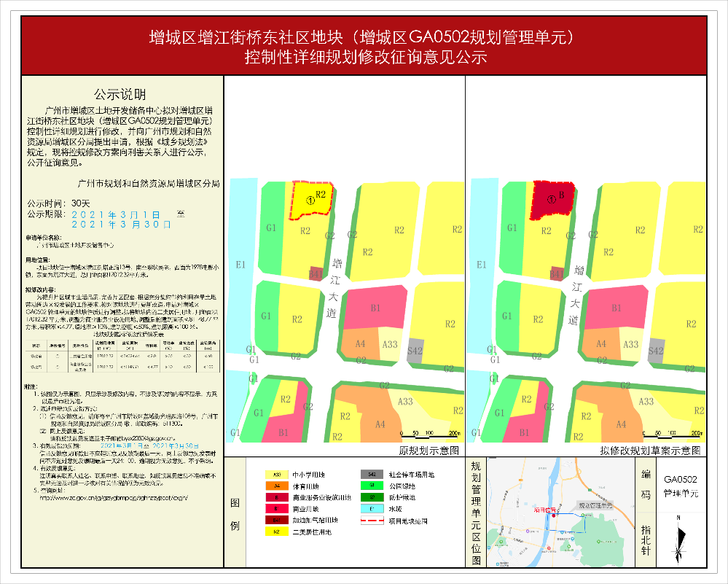The image size is (728, 584).
Task: Click the 公示时间 30天 line
Action: click(x=58, y=203)
